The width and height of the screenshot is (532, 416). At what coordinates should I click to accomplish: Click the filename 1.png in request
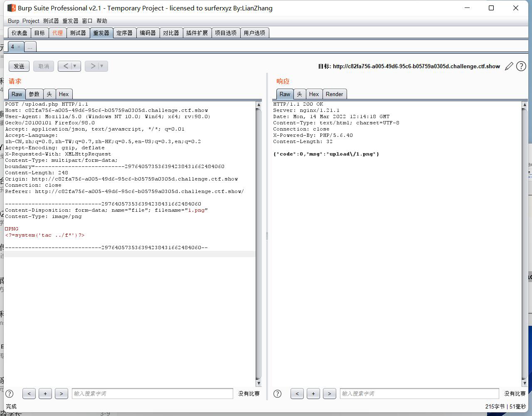coord(197,210)
